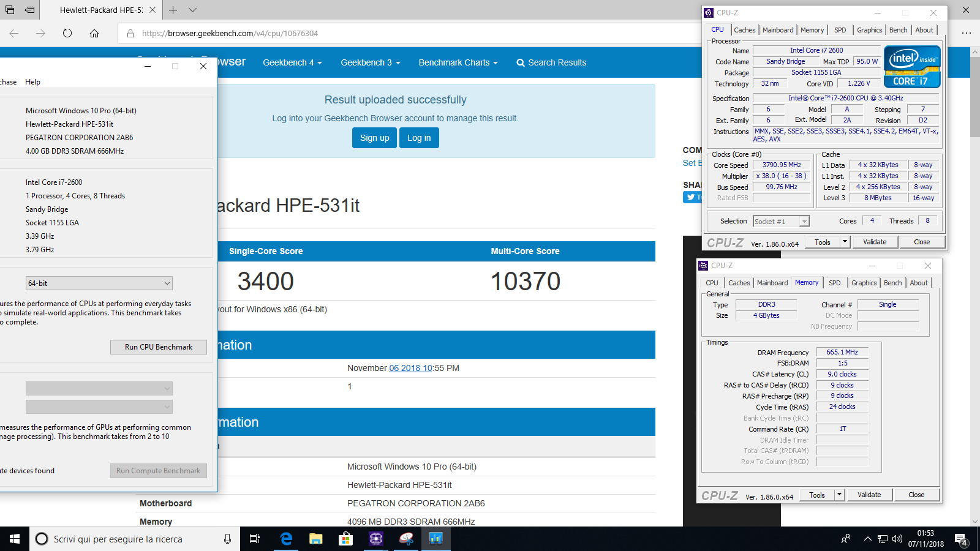This screenshot has width=980, height=551.
Task: Open the Action Center notifications
Action: tap(961, 539)
